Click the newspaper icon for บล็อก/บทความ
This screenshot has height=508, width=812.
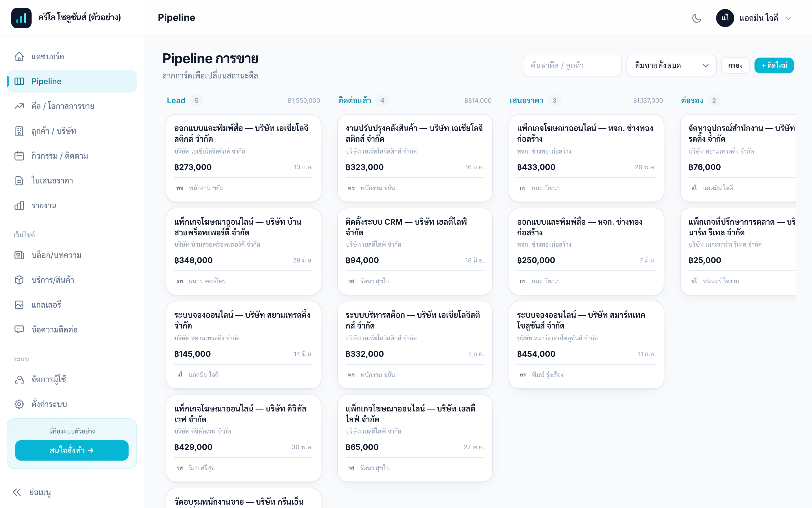tap(19, 255)
